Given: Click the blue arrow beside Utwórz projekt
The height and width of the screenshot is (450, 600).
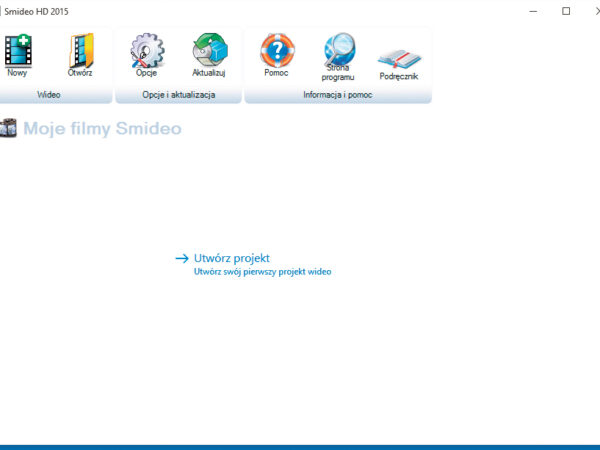Looking at the screenshot, I should coord(181,258).
